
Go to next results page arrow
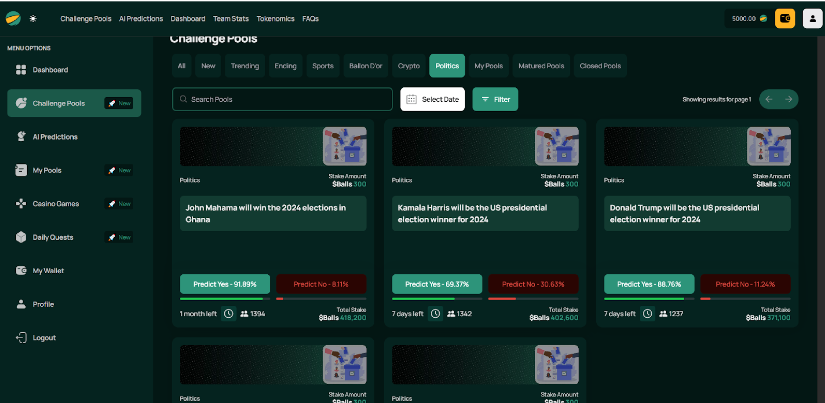(x=789, y=99)
